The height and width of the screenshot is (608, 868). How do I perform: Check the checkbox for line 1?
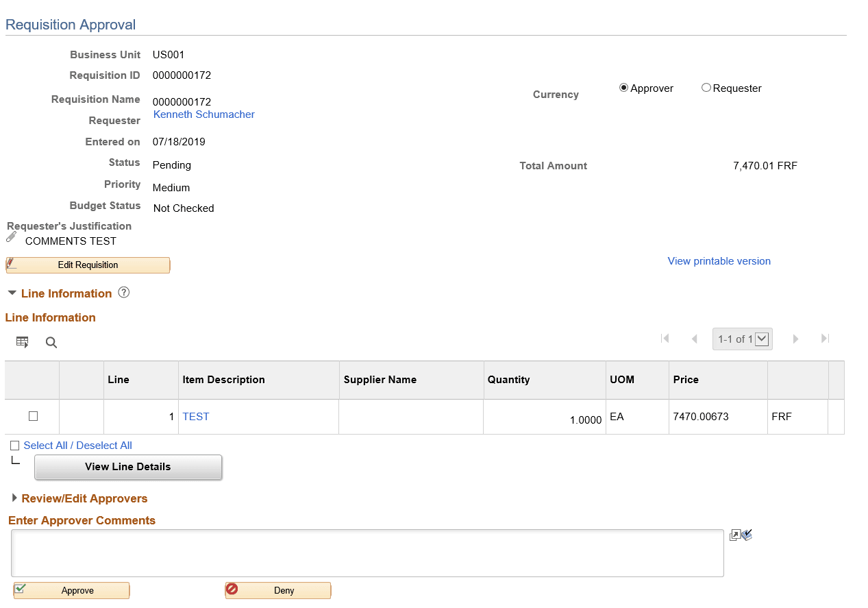point(32,416)
